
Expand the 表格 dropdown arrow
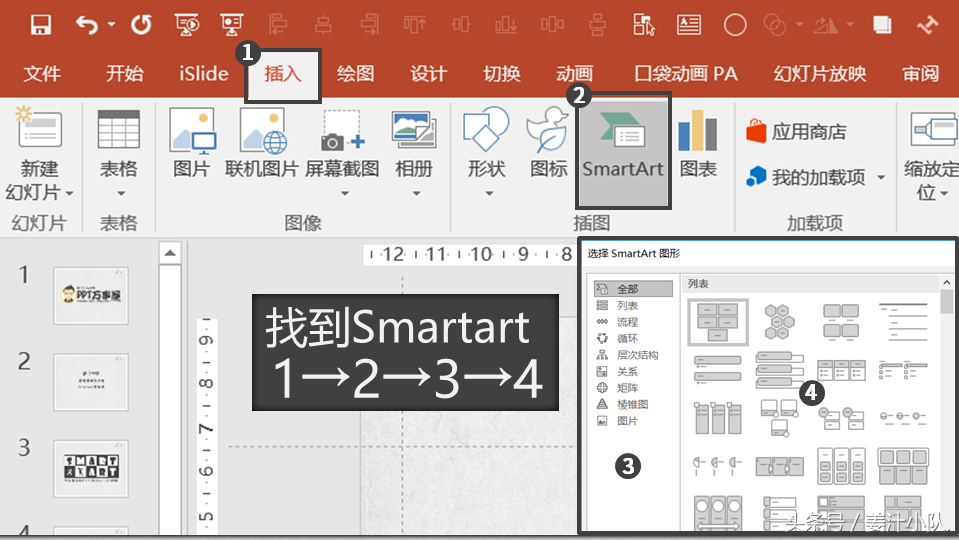pyautogui.click(x=120, y=193)
